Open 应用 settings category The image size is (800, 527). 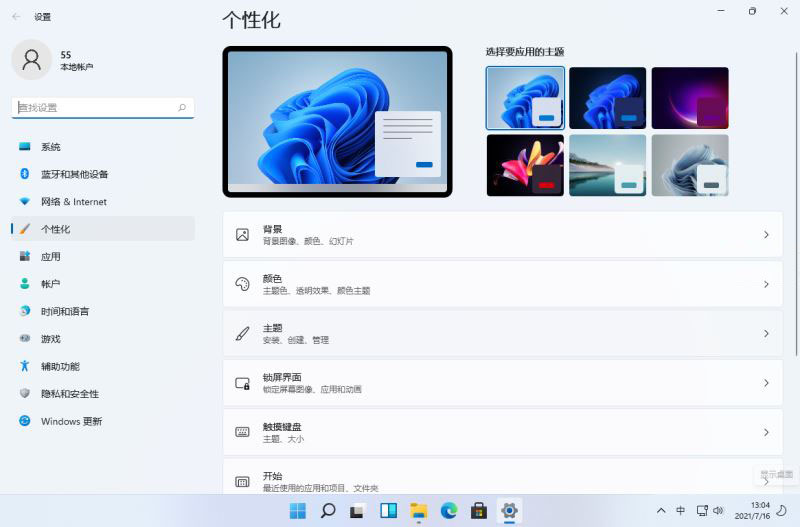coord(103,256)
